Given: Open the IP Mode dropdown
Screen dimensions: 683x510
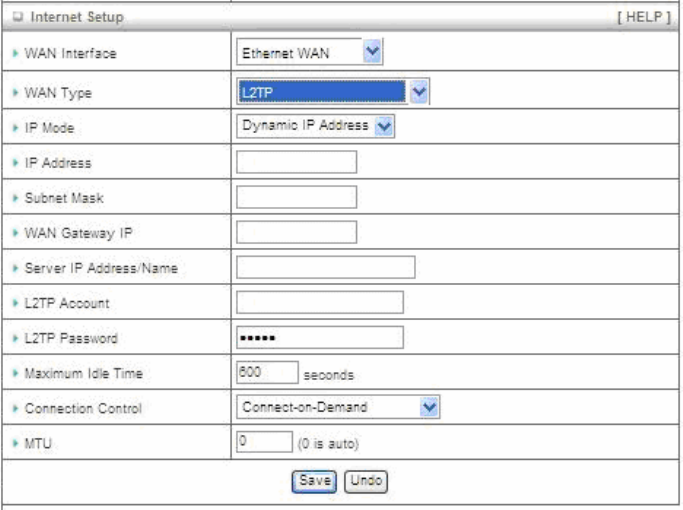Looking at the screenshot, I should point(315,126).
